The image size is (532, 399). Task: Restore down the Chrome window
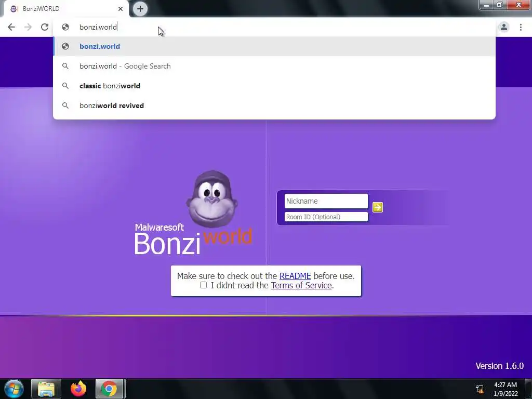click(x=500, y=5)
